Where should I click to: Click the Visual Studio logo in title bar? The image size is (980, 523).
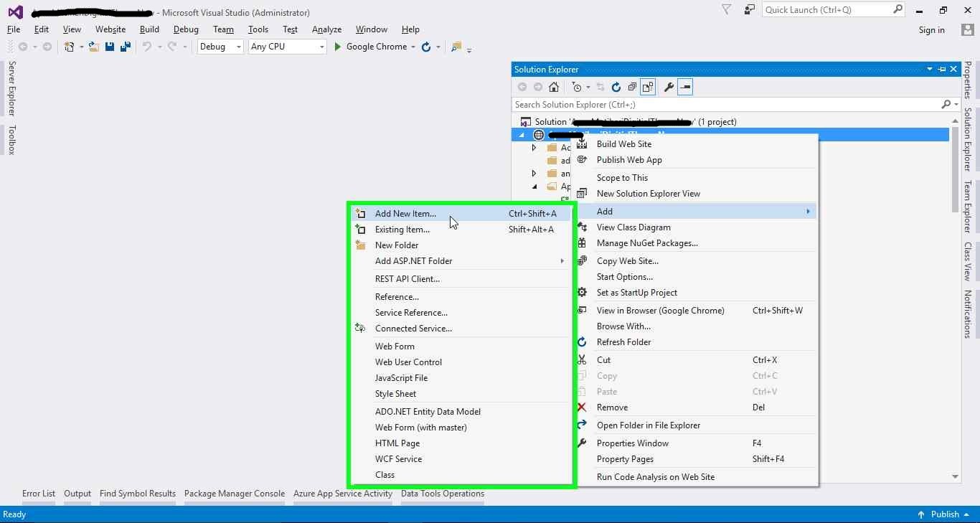point(15,12)
